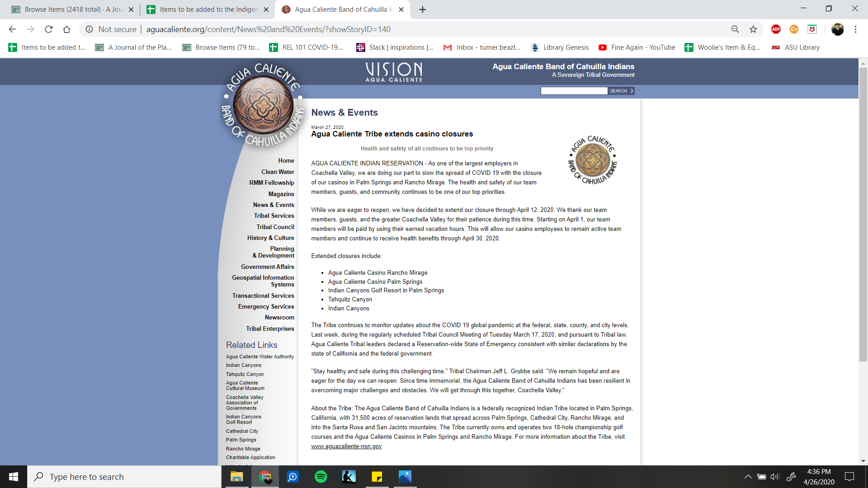
Task: Click the zoom magnifier icon in the address bar
Action: point(735,29)
